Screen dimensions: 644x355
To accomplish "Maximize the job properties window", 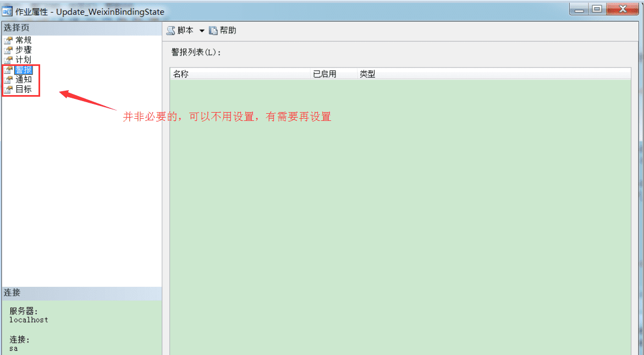I will pos(597,9).
